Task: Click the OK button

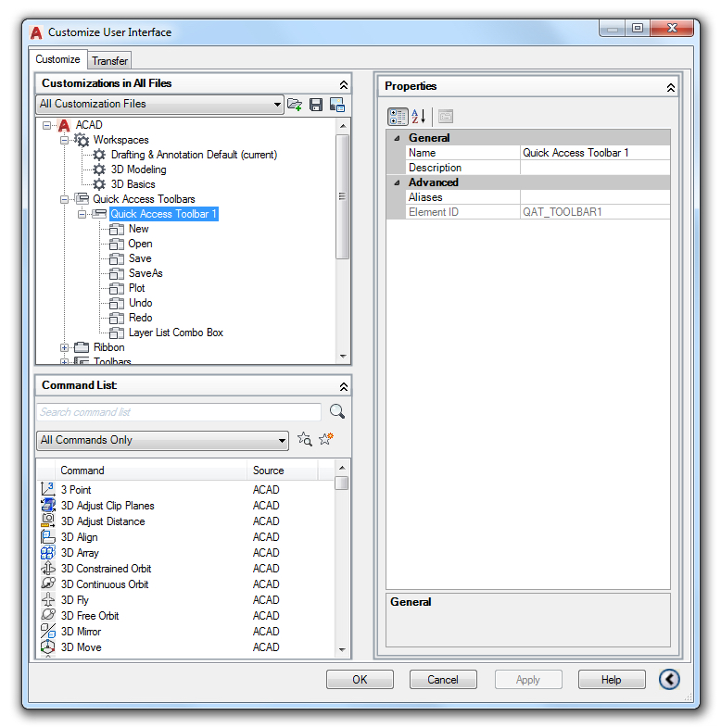Action: [360, 680]
